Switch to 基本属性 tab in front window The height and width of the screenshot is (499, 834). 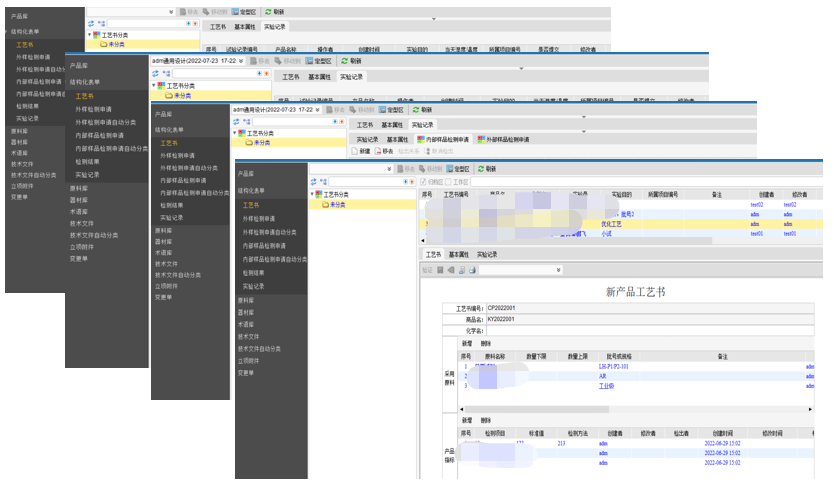click(x=458, y=255)
